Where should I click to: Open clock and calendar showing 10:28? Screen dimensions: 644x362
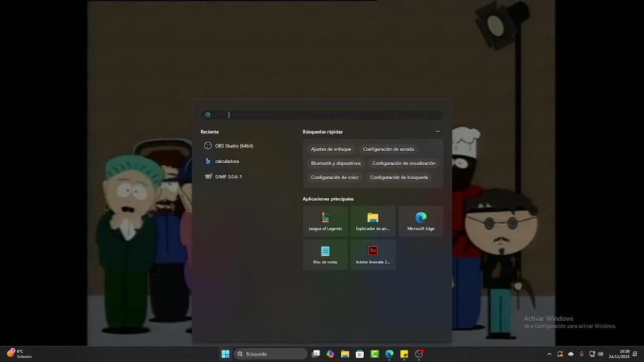(x=619, y=354)
